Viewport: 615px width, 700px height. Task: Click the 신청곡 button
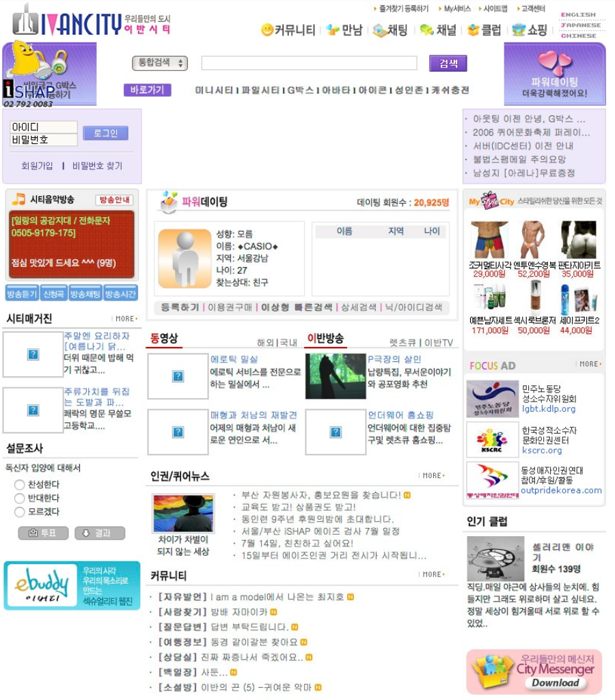point(53,293)
